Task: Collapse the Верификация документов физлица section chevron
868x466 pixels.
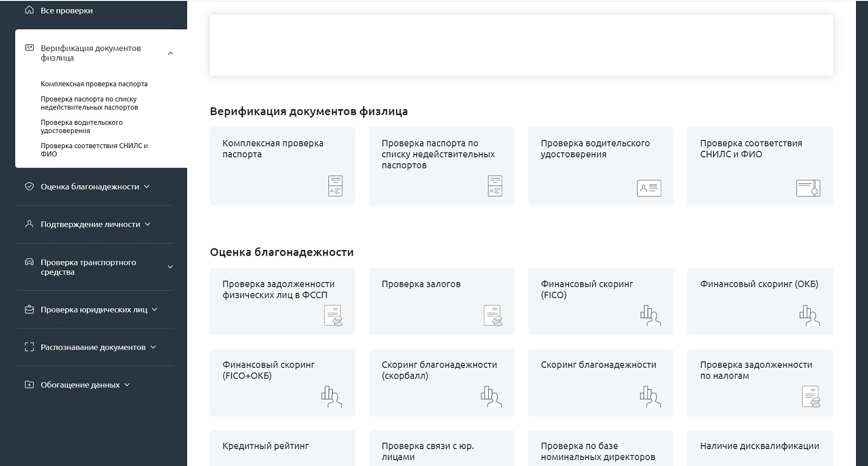Action: [170, 53]
